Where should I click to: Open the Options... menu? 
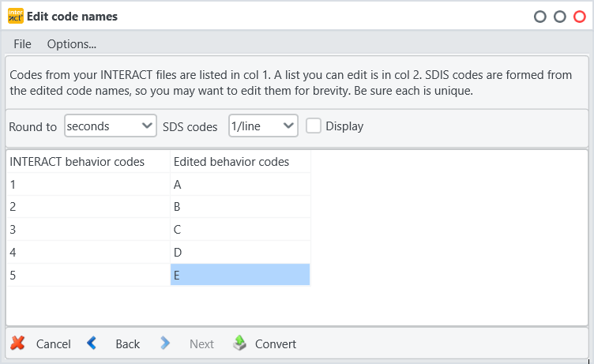click(x=72, y=44)
